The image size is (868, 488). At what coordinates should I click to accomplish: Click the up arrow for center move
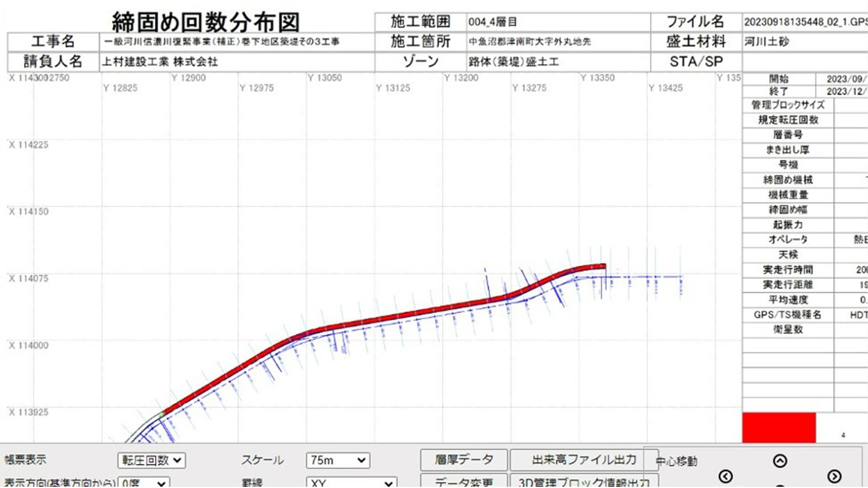tap(780, 461)
